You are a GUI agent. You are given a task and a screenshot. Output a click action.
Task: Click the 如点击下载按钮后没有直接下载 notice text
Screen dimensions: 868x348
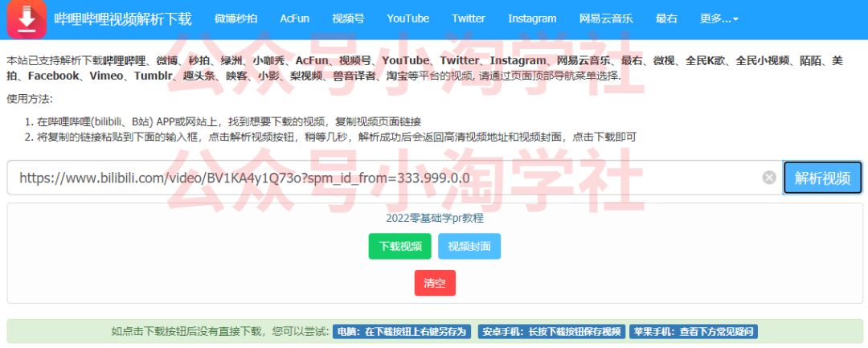(x=220, y=332)
